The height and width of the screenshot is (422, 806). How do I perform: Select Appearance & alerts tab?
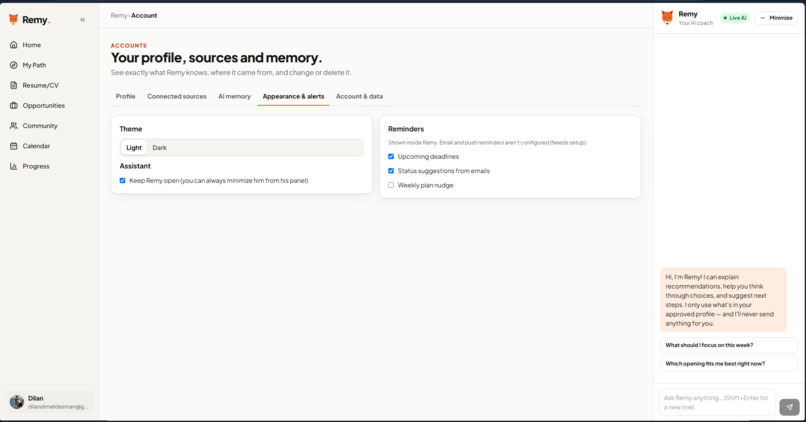pyautogui.click(x=294, y=96)
